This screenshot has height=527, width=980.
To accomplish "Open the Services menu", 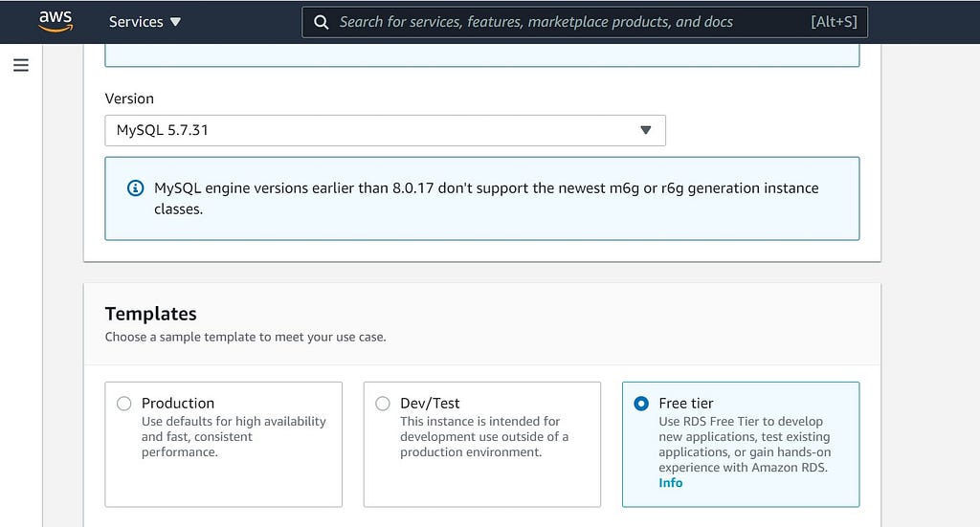I will pos(145,22).
